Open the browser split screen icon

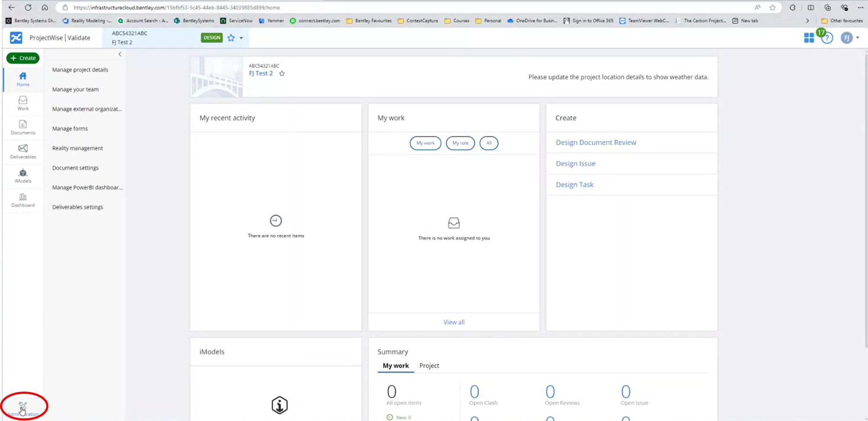point(810,7)
